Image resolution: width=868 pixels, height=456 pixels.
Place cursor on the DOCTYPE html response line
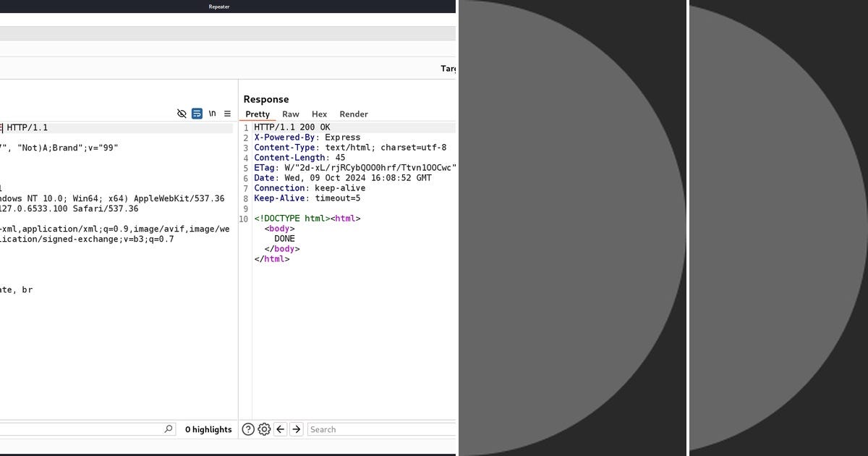pyautogui.click(x=307, y=218)
